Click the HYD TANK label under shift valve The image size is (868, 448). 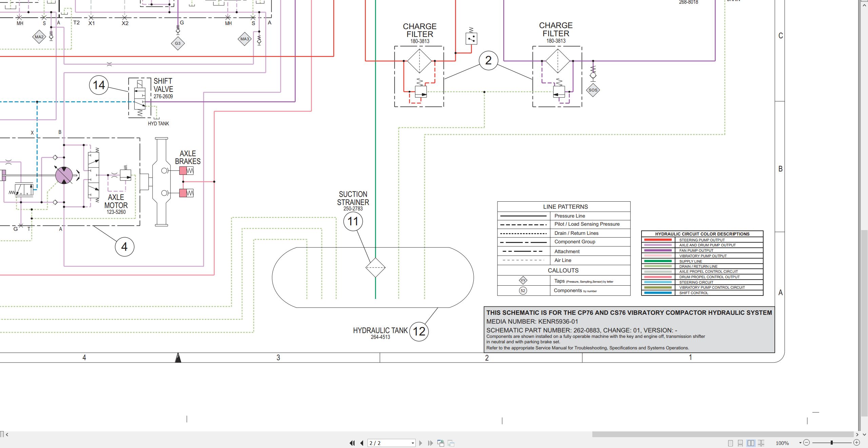point(158,124)
